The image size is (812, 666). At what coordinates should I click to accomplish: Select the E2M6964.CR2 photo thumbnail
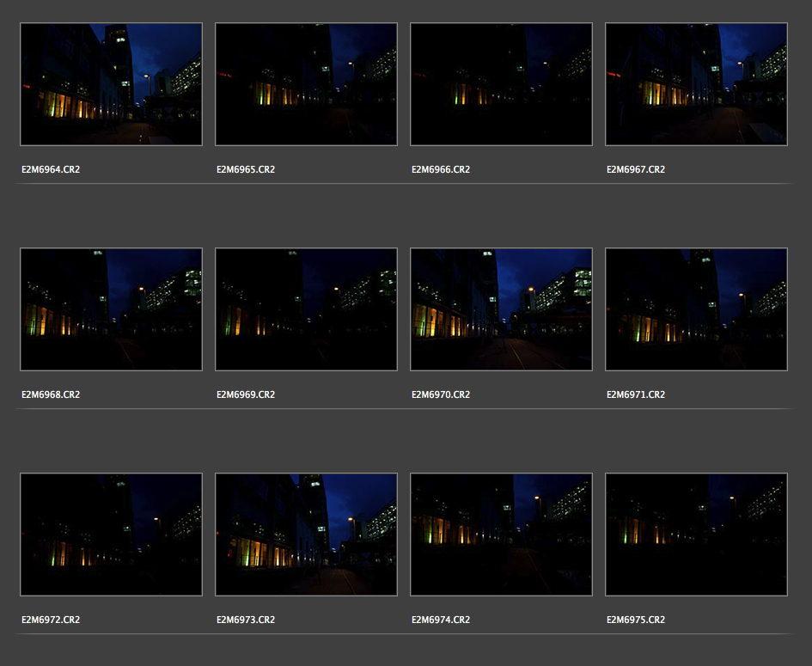(x=111, y=84)
